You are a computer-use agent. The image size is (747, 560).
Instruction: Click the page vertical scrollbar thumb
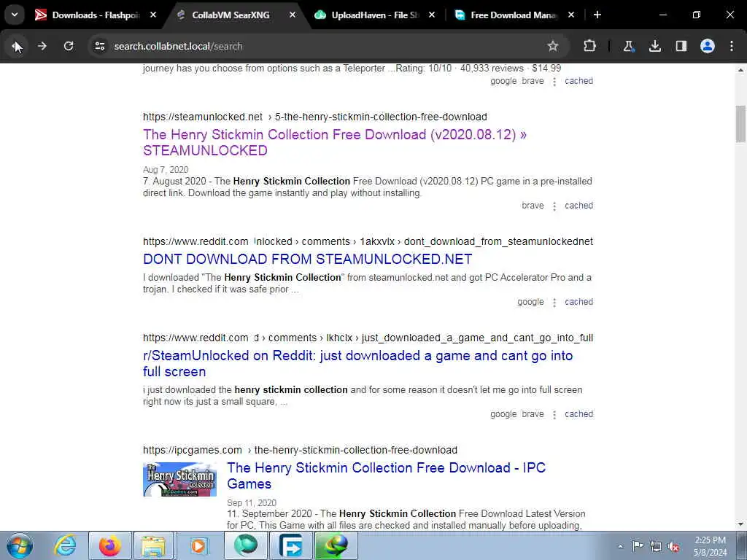click(740, 124)
